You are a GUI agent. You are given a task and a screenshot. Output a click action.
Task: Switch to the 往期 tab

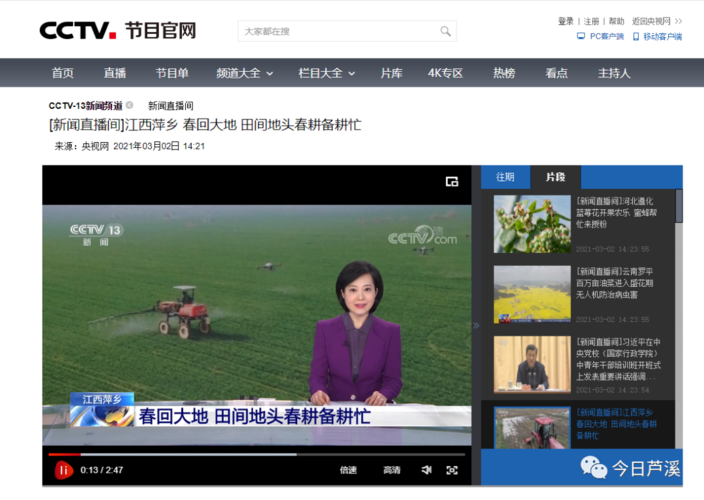tap(505, 177)
